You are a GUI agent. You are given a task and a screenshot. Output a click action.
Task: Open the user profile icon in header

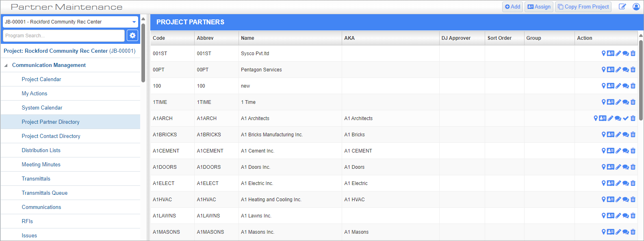636,6
